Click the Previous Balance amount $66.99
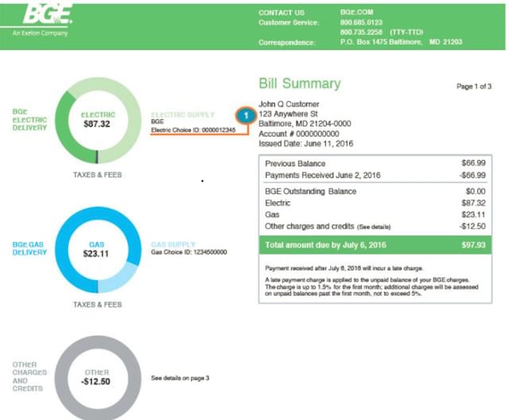 474,163
